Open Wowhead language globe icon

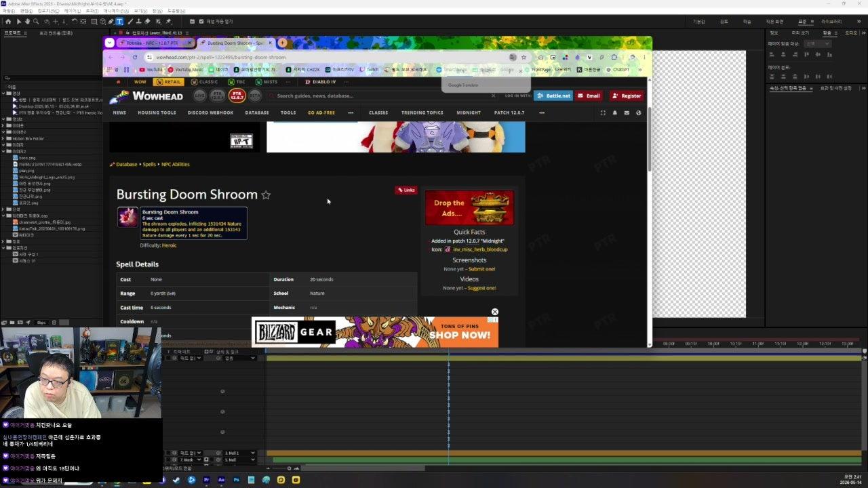[638, 113]
